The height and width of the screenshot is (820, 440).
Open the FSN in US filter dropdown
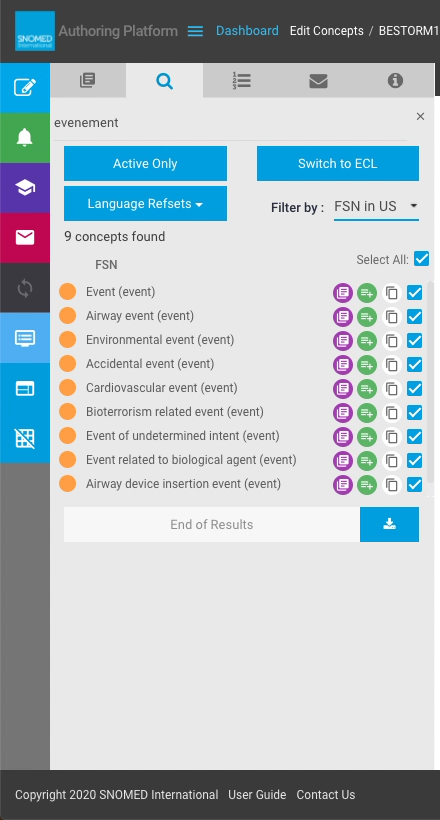(x=376, y=207)
